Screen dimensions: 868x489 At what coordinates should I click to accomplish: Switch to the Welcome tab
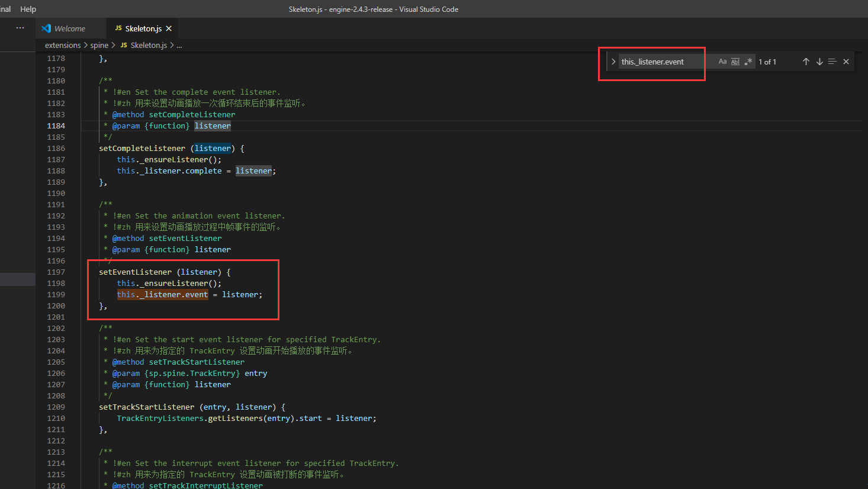pos(69,28)
